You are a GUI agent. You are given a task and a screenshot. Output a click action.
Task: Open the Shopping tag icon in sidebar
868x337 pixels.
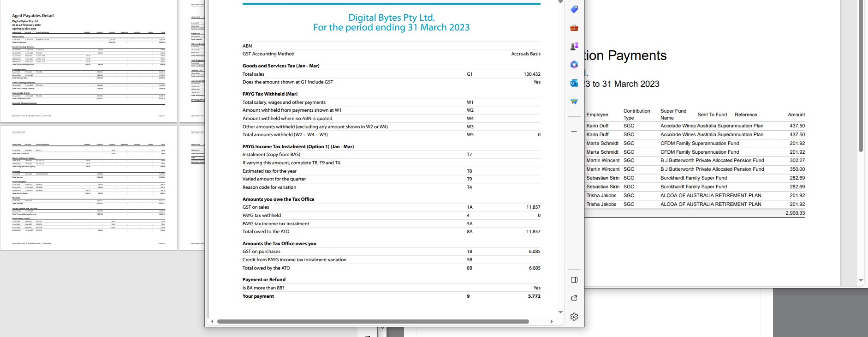click(x=574, y=9)
